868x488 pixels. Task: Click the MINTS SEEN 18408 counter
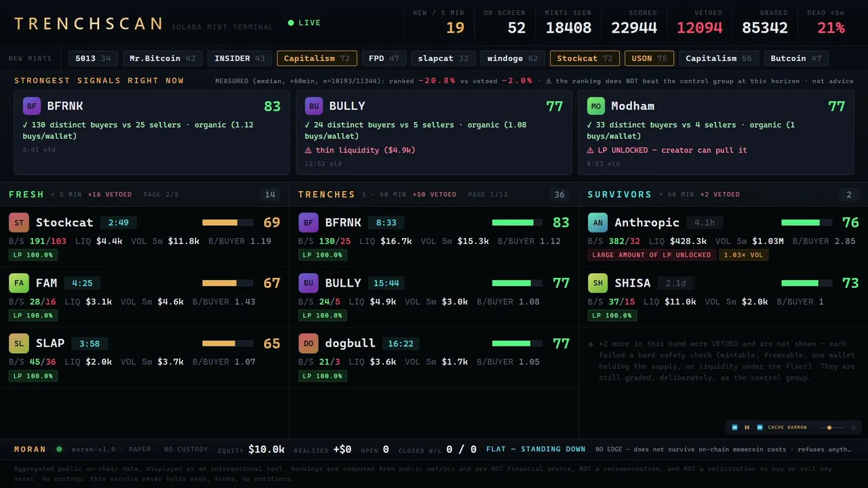pyautogui.click(x=568, y=23)
